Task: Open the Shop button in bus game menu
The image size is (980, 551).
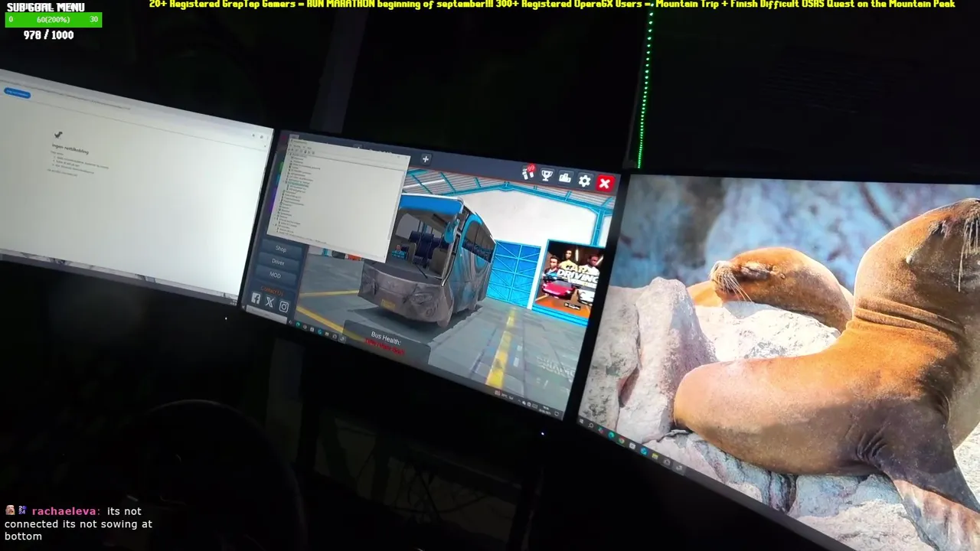Action: pos(281,249)
